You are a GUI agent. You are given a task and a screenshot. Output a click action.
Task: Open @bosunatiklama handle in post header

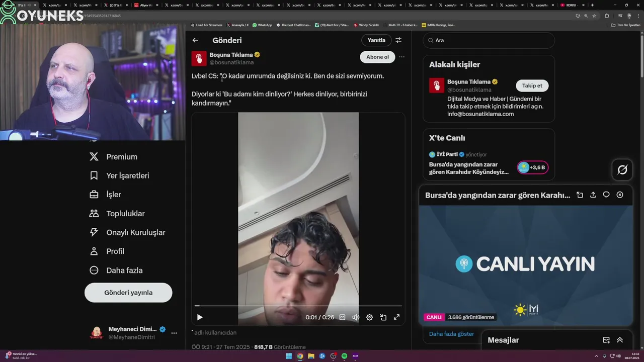tap(231, 63)
